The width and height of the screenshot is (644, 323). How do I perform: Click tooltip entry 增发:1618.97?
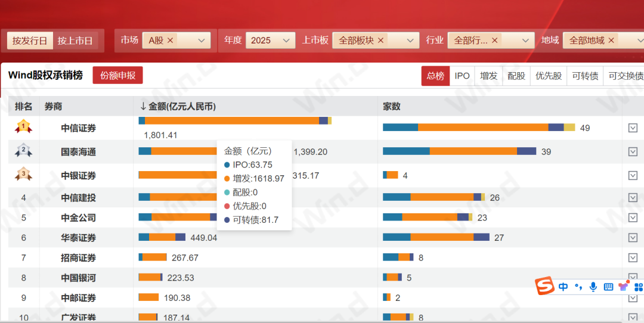(254, 179)
